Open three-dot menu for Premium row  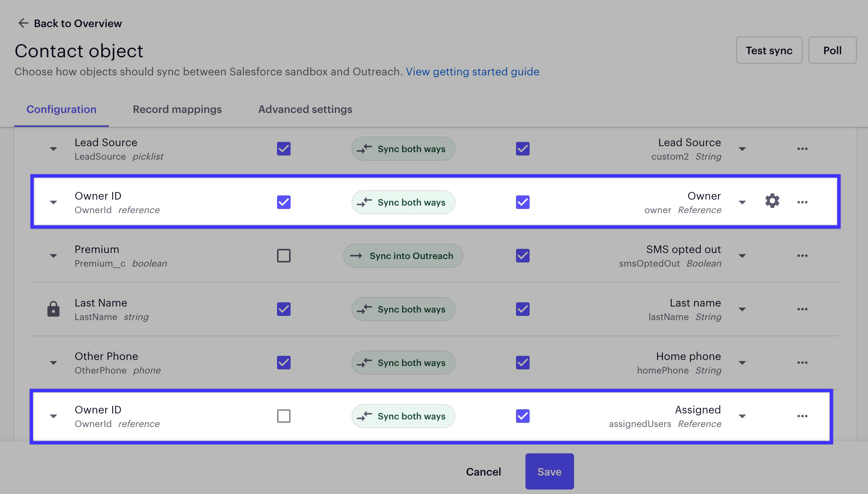[802, 256]
